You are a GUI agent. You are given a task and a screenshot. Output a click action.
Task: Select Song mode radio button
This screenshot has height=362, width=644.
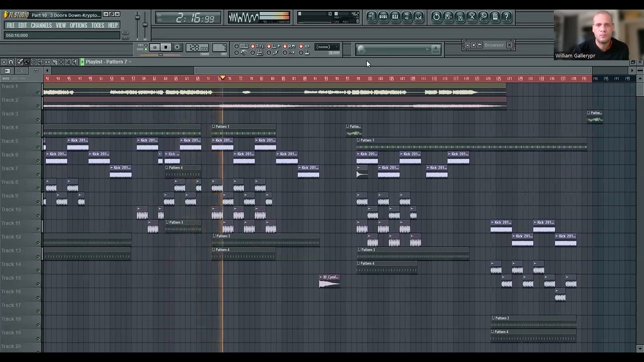pyautogui.click(x=145, y=49)
